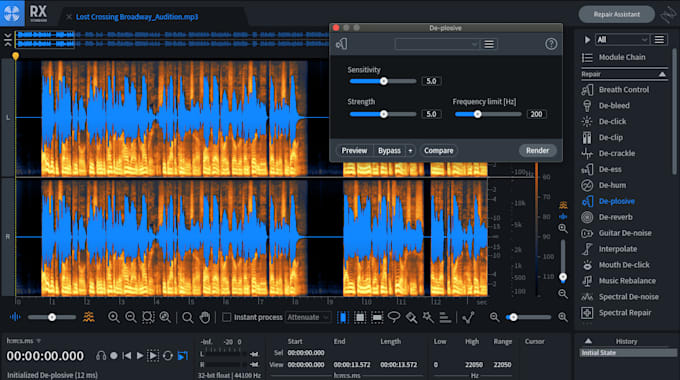Open the Attenuate instant process dropdown
Screen dimensions: 680x380
[x=308, y=317]
